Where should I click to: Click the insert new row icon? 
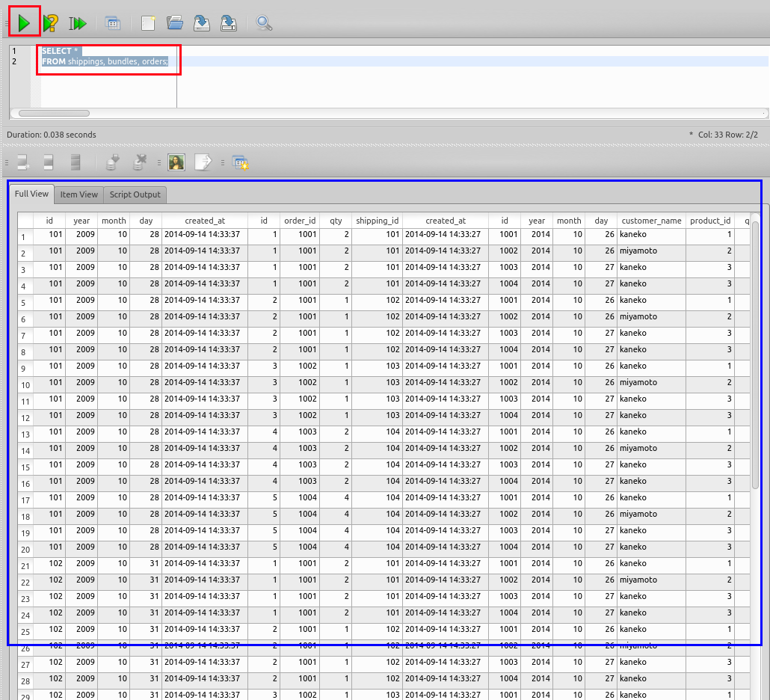click(22, 162)
